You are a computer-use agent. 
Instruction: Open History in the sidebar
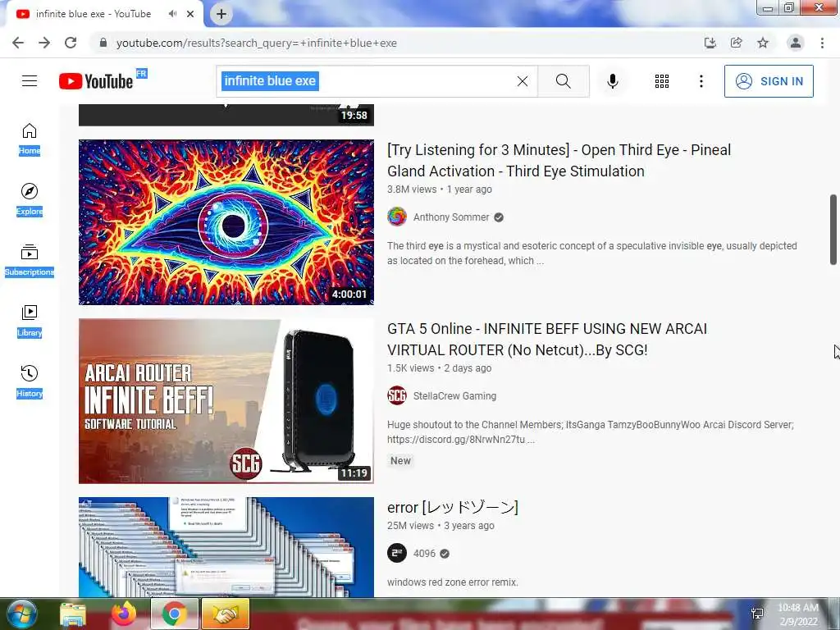30,381
